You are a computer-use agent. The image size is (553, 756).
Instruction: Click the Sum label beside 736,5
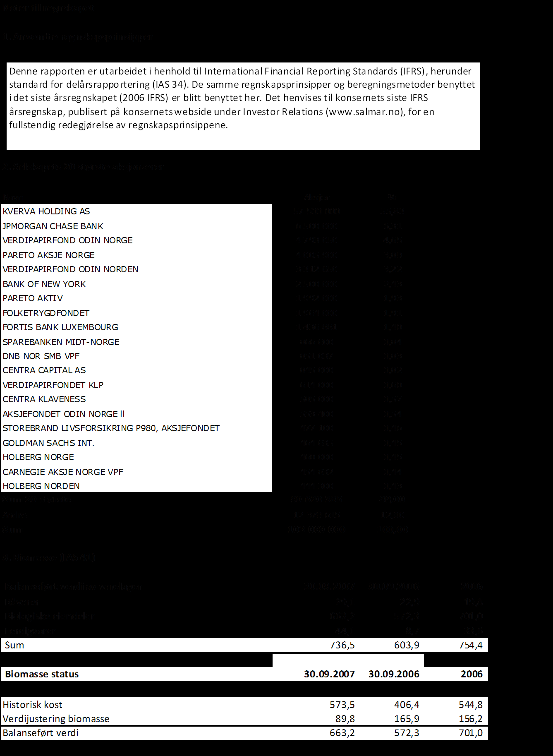click(x=14, y=646)
